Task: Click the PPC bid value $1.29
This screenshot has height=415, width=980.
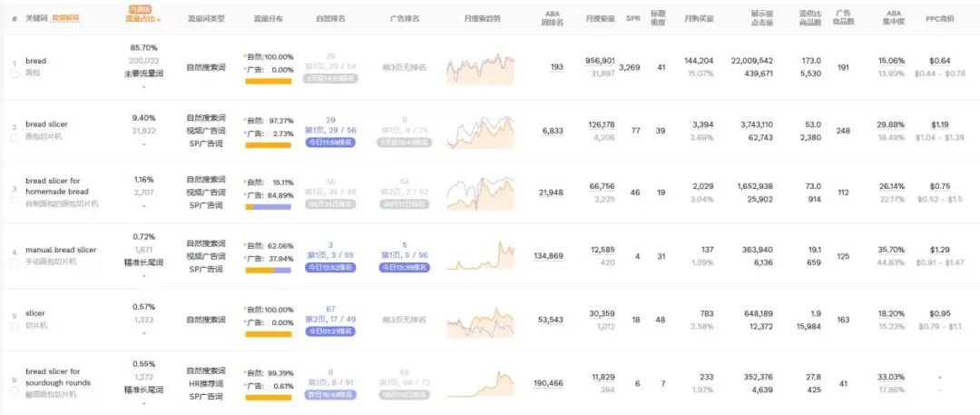Action: pyautogui.click(x=939, y=250)
